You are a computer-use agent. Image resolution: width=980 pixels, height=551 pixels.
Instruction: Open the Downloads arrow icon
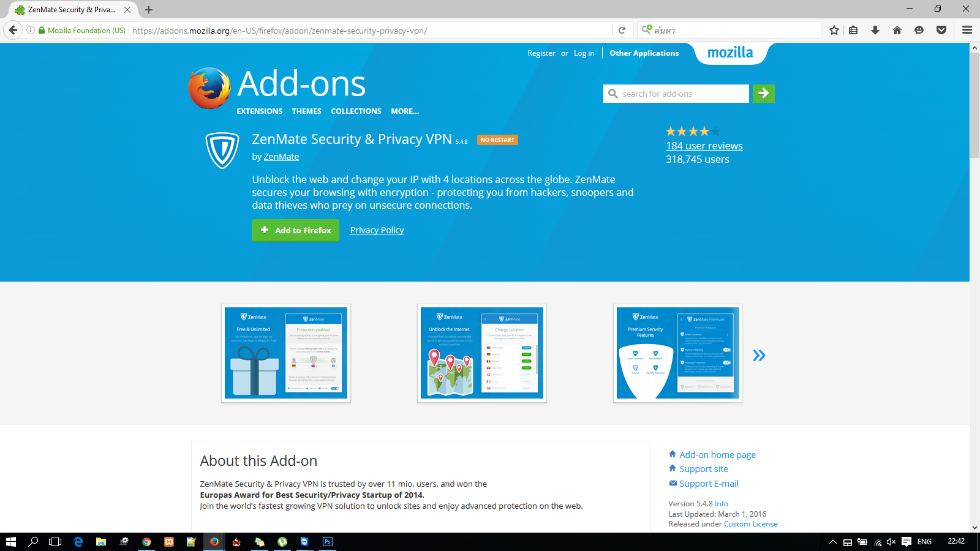tap(875, 30)
